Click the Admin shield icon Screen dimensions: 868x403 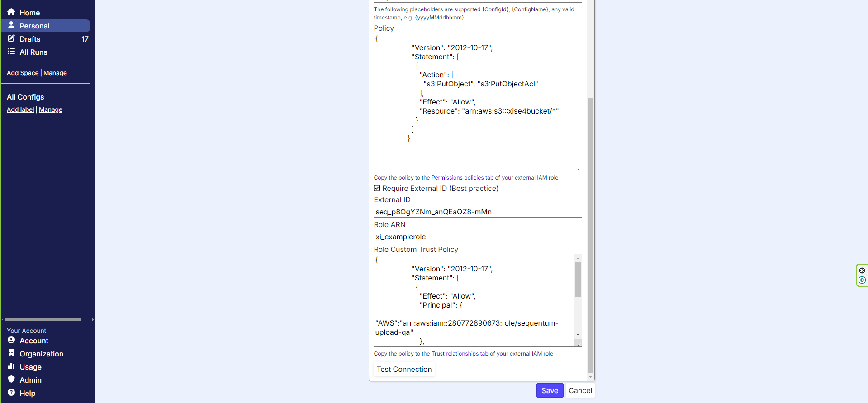click(x=11, y=379)
